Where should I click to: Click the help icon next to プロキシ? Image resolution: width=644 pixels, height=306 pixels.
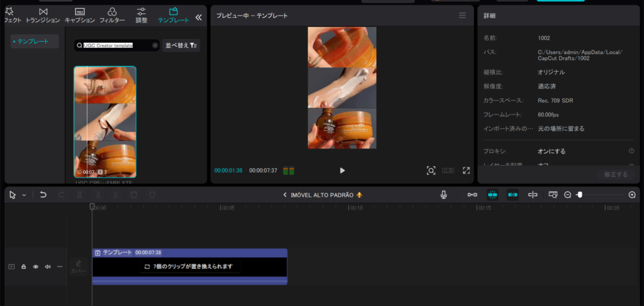pos(631,151)
